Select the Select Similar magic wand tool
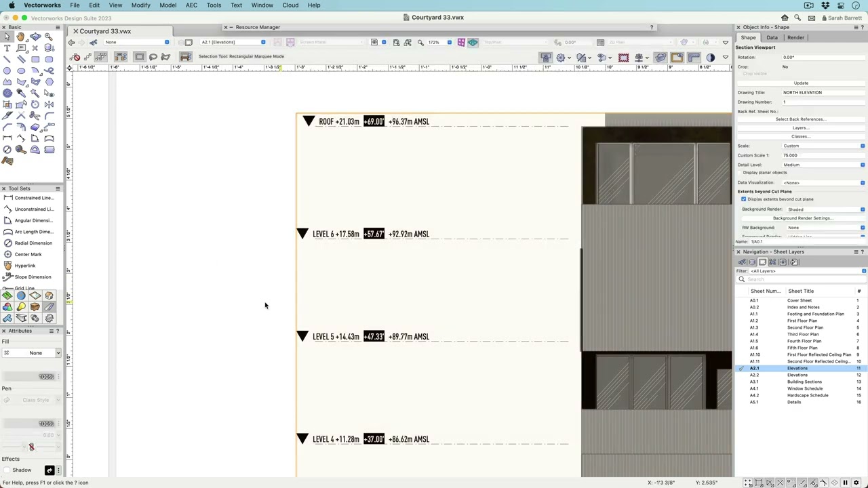Viewport: 868px width, 488px height. point(35,92)
